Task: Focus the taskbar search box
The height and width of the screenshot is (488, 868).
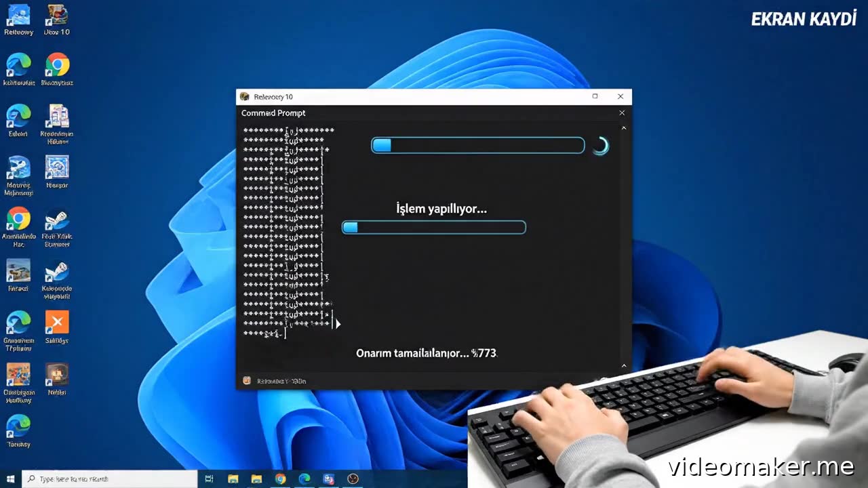Action: click(x=108, y=479)
